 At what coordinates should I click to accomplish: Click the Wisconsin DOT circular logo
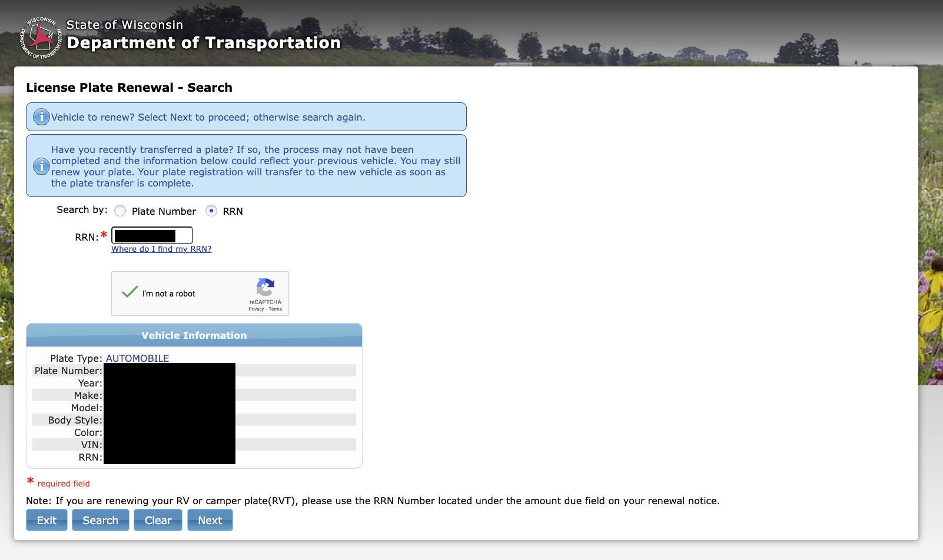pos(41,38)
